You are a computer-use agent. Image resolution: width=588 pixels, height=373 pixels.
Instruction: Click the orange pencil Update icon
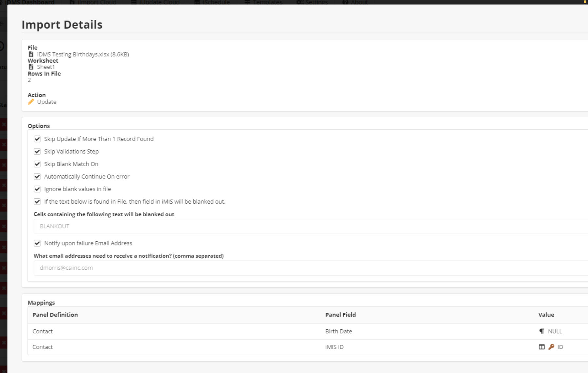point(31,102)
